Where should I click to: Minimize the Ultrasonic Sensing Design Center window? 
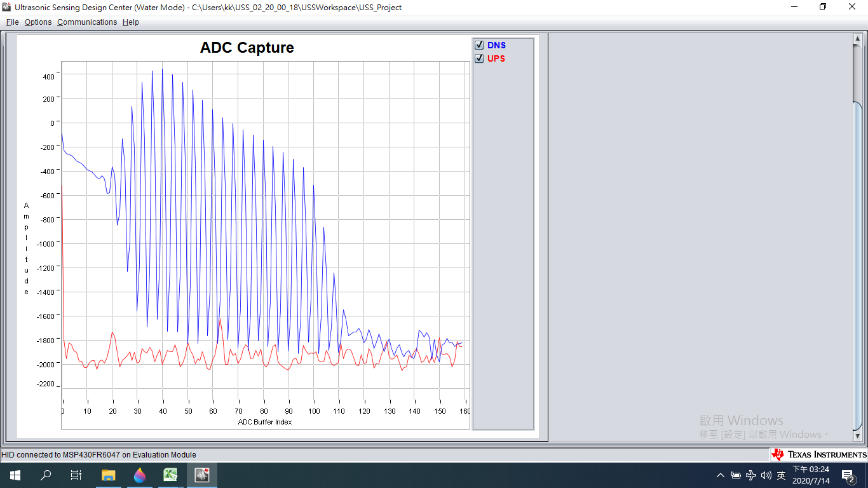click(794, 7)
